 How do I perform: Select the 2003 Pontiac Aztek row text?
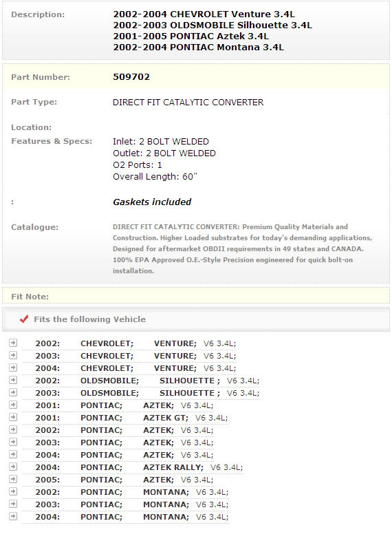click(x=124, y=443)
